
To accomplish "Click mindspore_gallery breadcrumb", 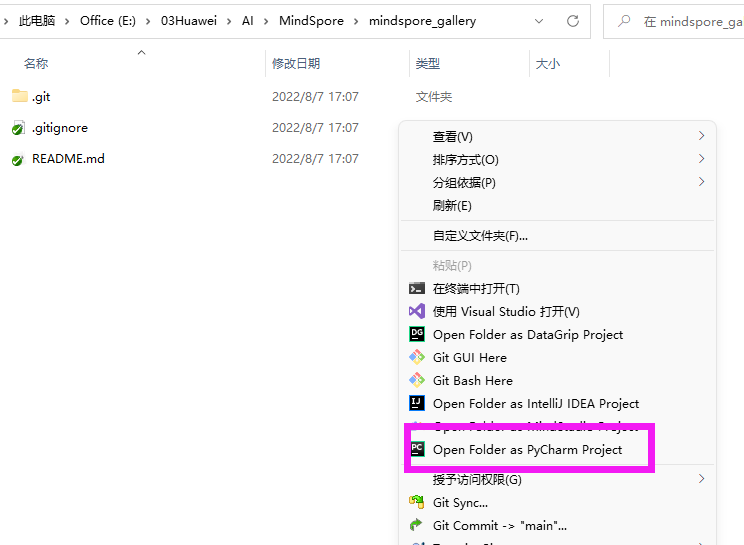I will (422, 21).
